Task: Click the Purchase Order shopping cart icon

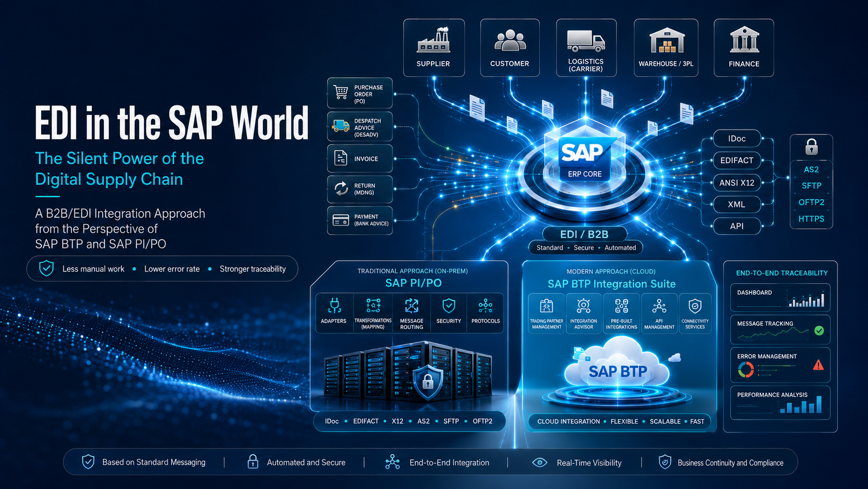Action: coord(341,92)
